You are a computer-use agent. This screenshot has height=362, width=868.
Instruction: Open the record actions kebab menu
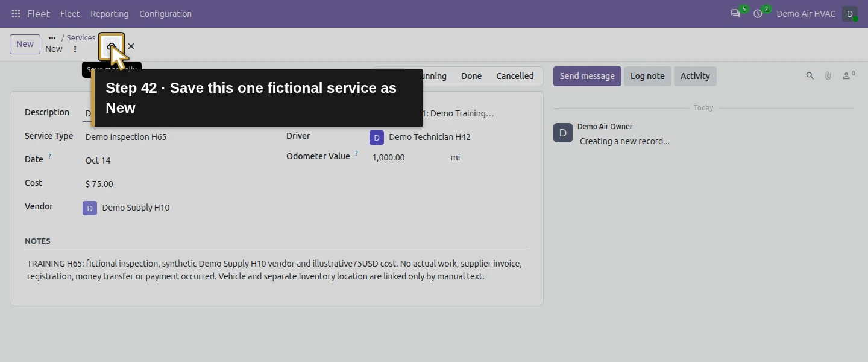(x=75, y=49)
